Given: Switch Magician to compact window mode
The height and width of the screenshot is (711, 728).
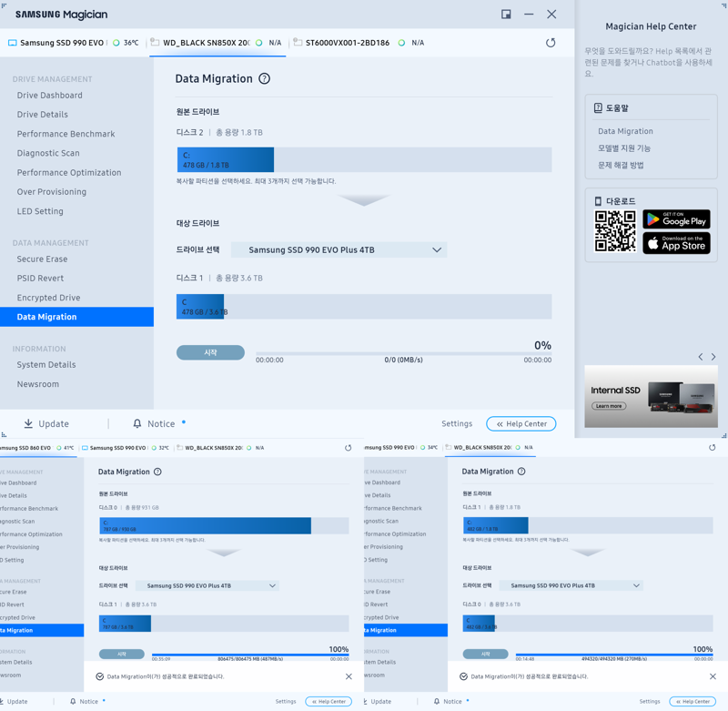Looking at the screenshot, I should coord(506,15).
